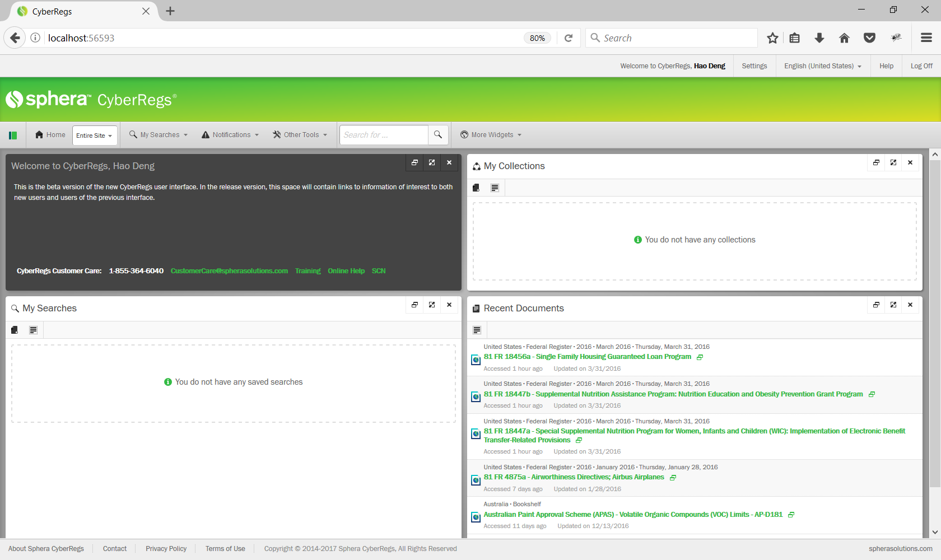Open the browser hamburger menu
This screenshot has height=560, width=941.
coord(926,38)
